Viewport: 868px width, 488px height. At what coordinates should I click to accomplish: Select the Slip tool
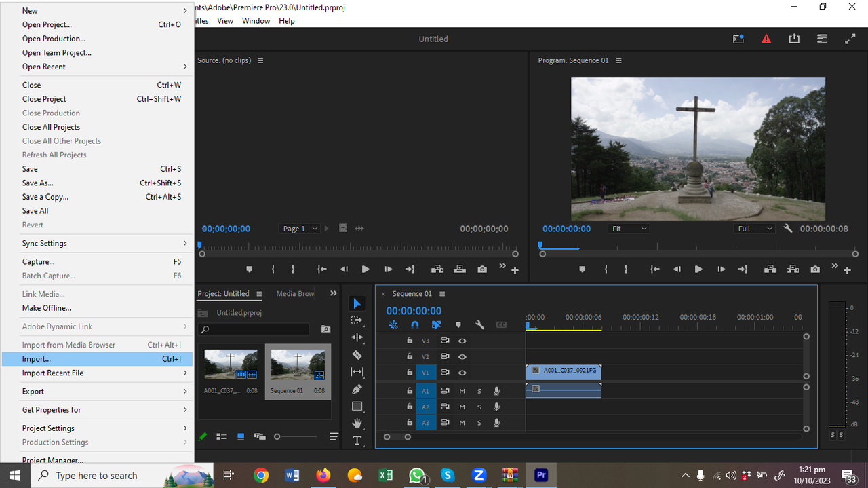[x=357, y=372]
